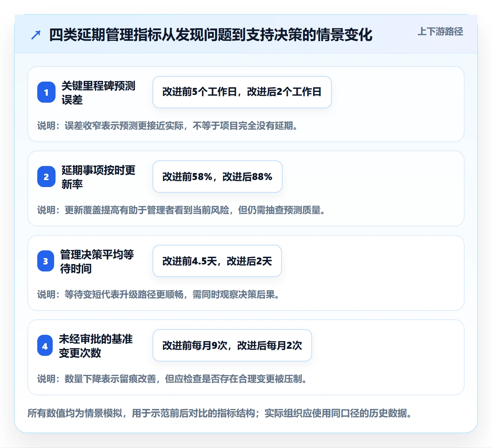492x448 pixels.
Task: Click number badge 2 beside 延期事项按时更新率
Action: click(x=46, y=177)
